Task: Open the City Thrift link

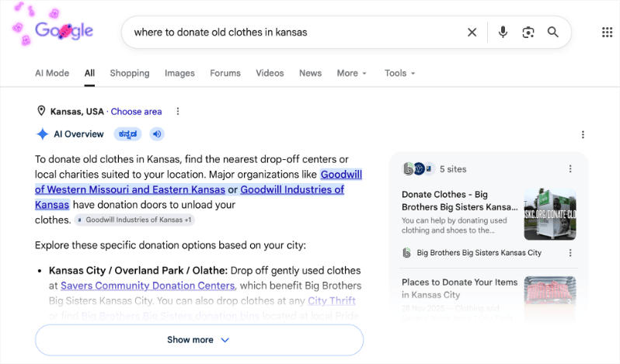Action: (332, 301)
